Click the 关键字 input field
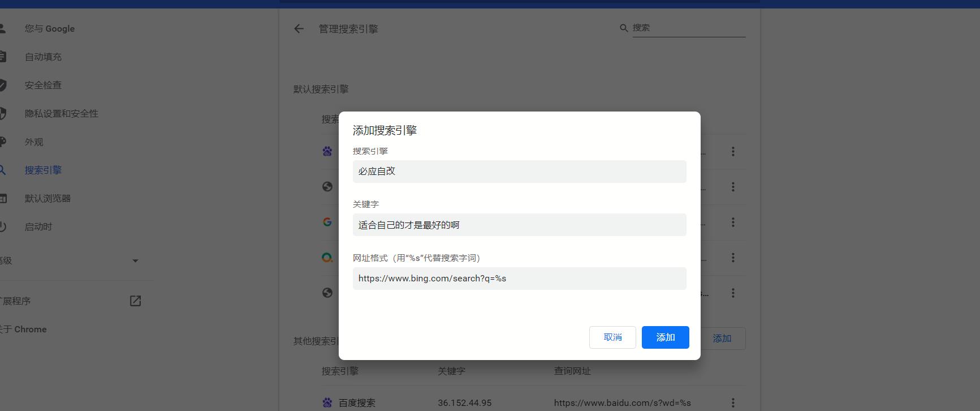This screenshot has width=980, height=411. tap(520, 225)
